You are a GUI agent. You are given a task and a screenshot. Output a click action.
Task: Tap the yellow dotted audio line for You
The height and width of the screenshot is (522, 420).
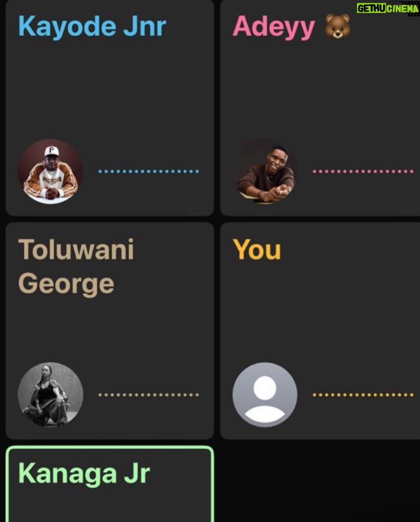(363, 395)
